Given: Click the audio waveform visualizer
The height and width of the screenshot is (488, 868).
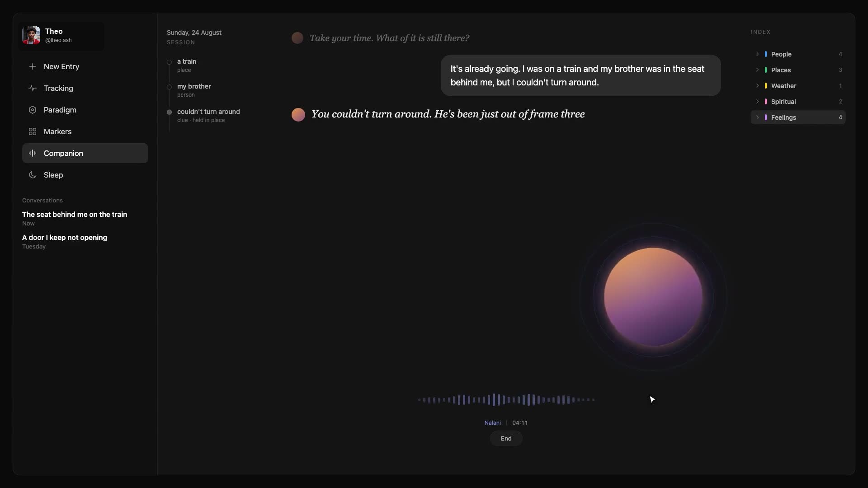Looking at the screenshot, I should tap(506, 400).
